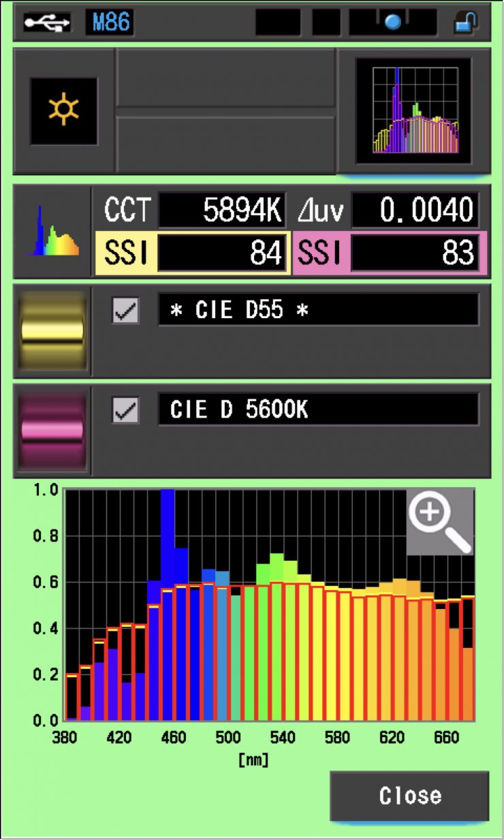
Task: Select the pink SSI label
Action: point(320,253)
